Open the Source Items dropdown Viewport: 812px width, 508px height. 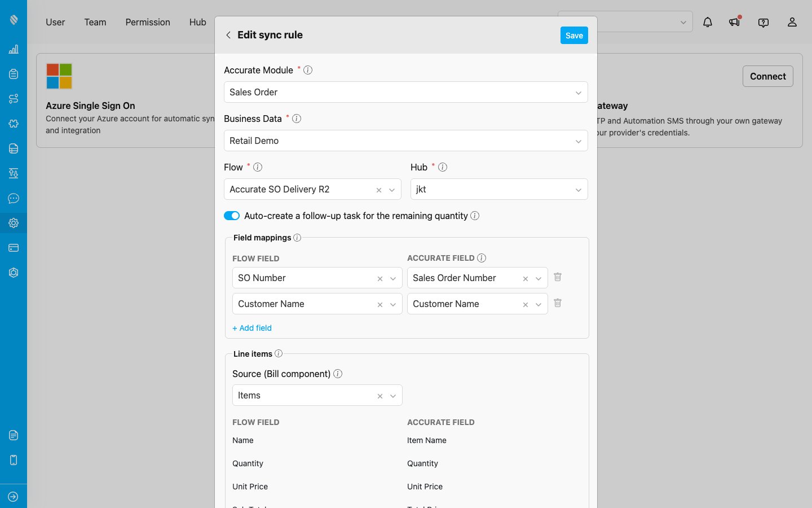pyautogui.click(x=317, y=395)
